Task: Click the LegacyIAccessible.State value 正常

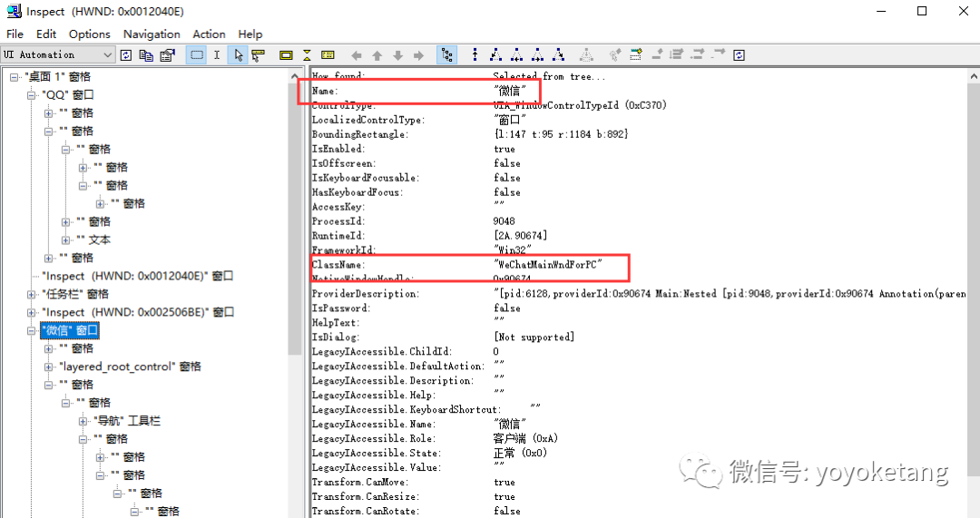Action: [x=520, y=453]
